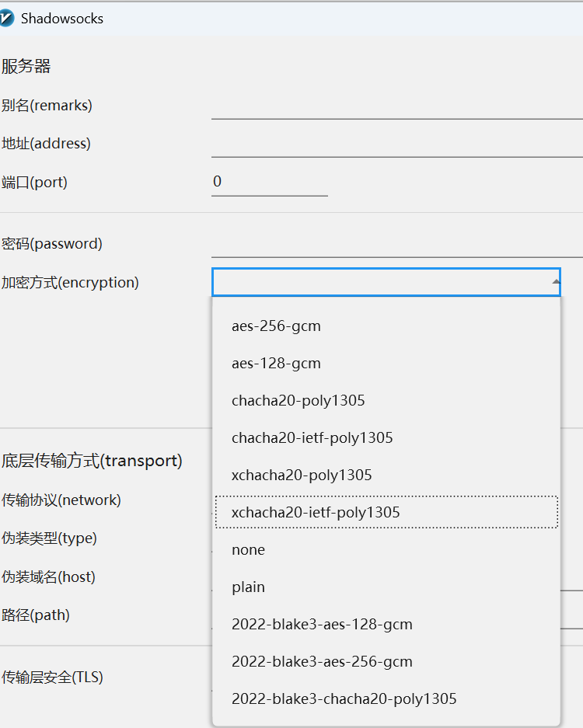This screenshot has height=728, width=583.
Task: Focus the address input field
Action: [x=397, y=145]
